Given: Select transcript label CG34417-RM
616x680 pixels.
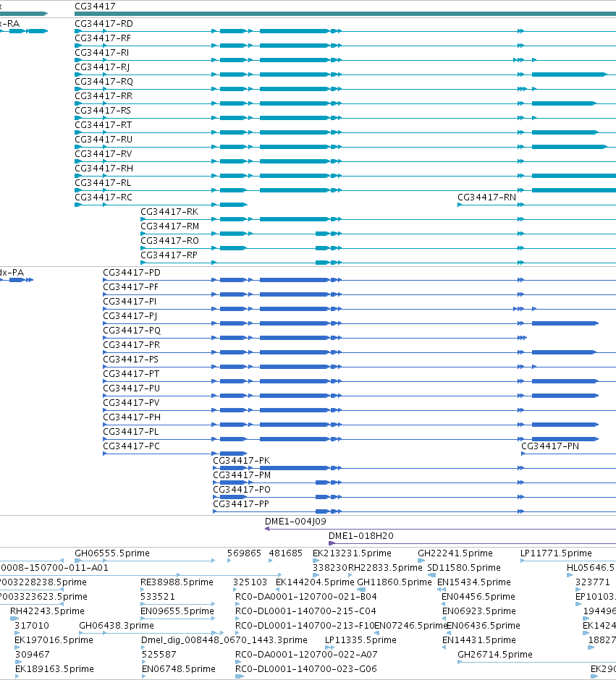Looking at the screenshot, I should pyautogui.click(x=169, y=226).
